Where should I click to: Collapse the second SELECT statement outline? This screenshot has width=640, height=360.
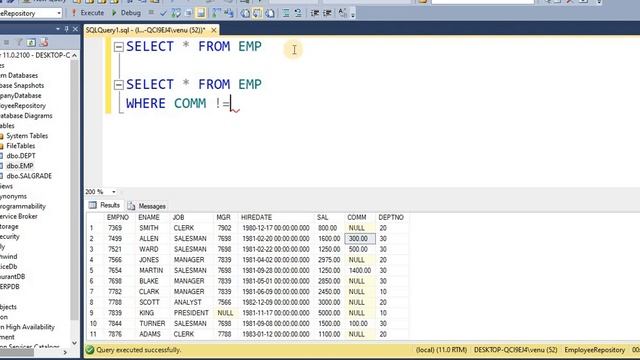coord(119,84)
